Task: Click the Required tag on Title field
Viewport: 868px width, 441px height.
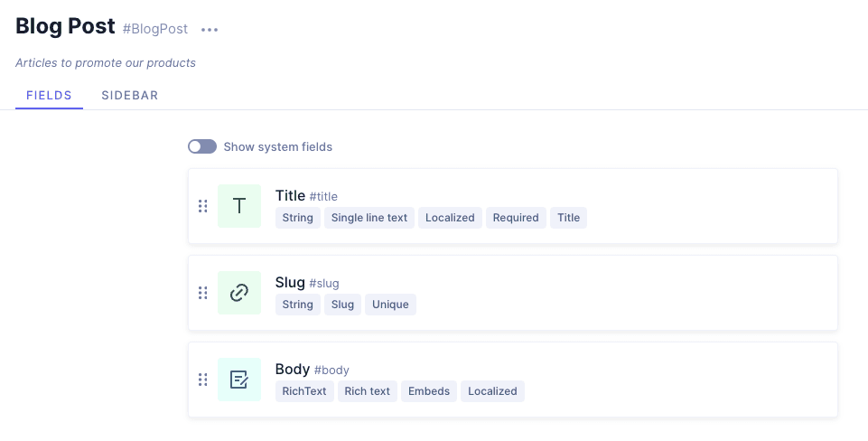Action: tap(516, 218)
